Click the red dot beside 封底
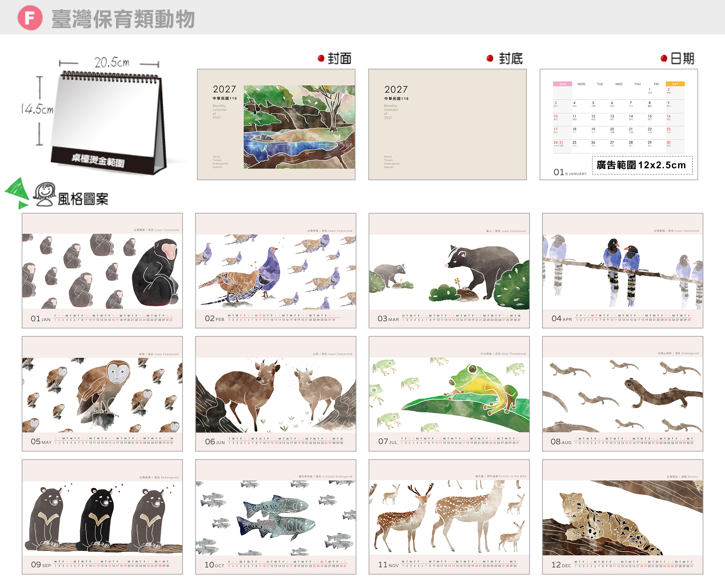Image resolution: width=725 pixels, height=588 pixels. [x=490, y=58]
